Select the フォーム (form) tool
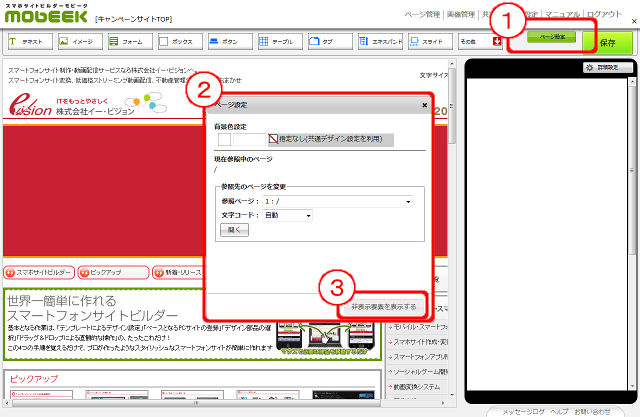 (x=130, y=43)
